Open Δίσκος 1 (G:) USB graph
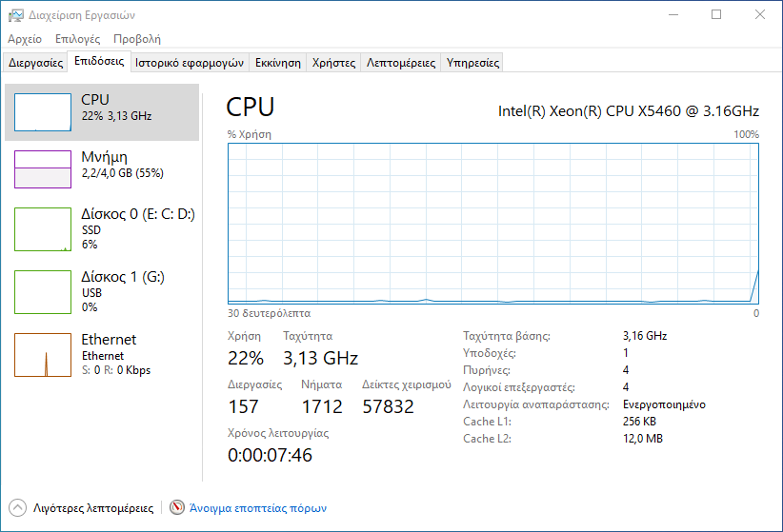This screenshot has height=532, width=783. coord(43,292)
